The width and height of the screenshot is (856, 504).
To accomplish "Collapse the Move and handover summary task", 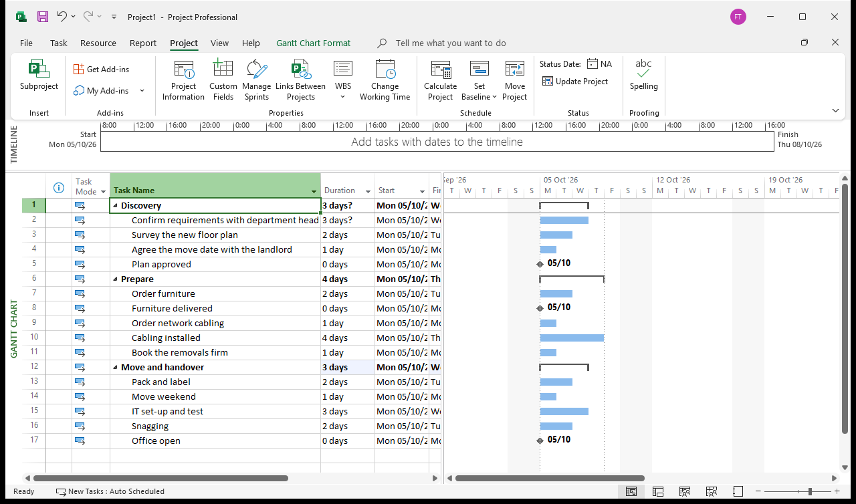I will coord(116,368).
